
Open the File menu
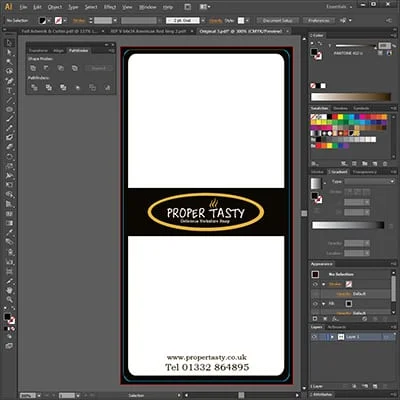coord(23,7)
